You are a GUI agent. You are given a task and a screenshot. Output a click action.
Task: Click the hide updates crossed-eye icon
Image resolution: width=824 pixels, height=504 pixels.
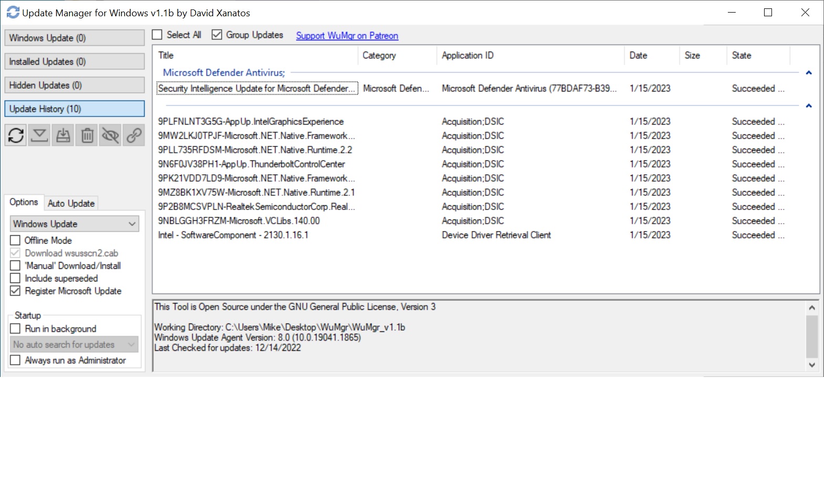tap(110, 135)
